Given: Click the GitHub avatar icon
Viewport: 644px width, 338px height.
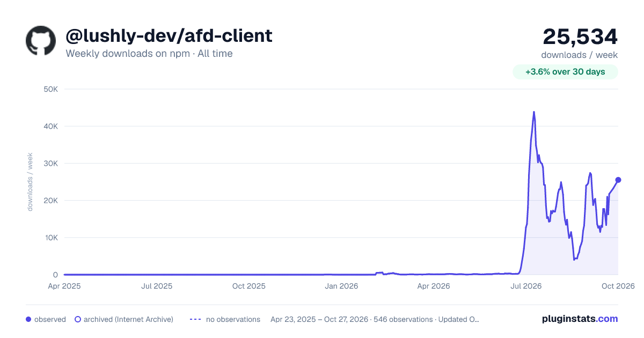Looking at the screenshot, I should pyautogui.click(x=41, y=41).
